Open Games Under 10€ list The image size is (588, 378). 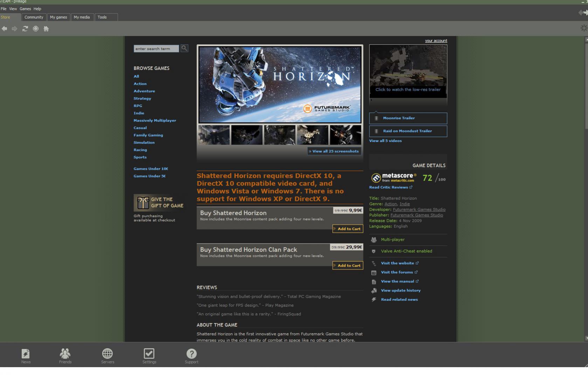tap(151, 169)
